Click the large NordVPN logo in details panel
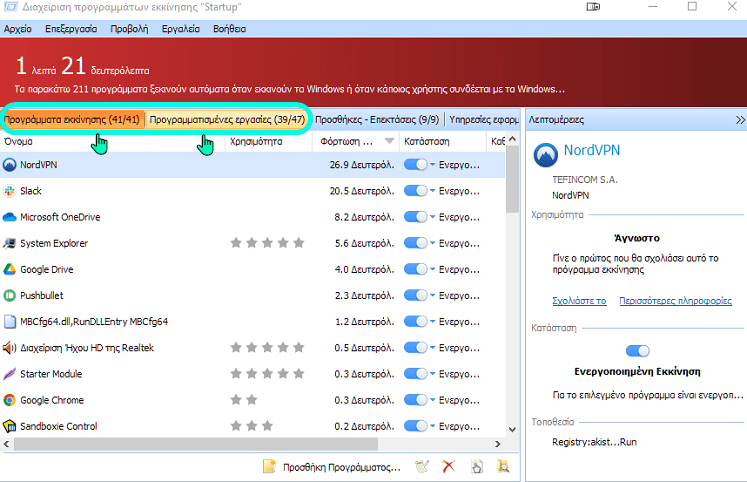This screenshot has width=747, height=482. [545, 155]
